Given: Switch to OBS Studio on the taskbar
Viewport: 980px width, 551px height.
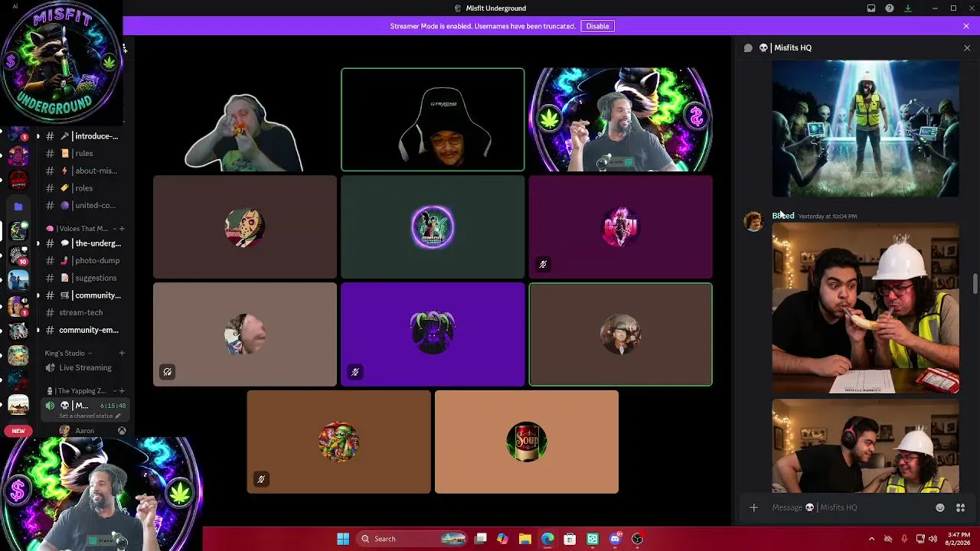Looking at the screenshot, I should point(637,539).
